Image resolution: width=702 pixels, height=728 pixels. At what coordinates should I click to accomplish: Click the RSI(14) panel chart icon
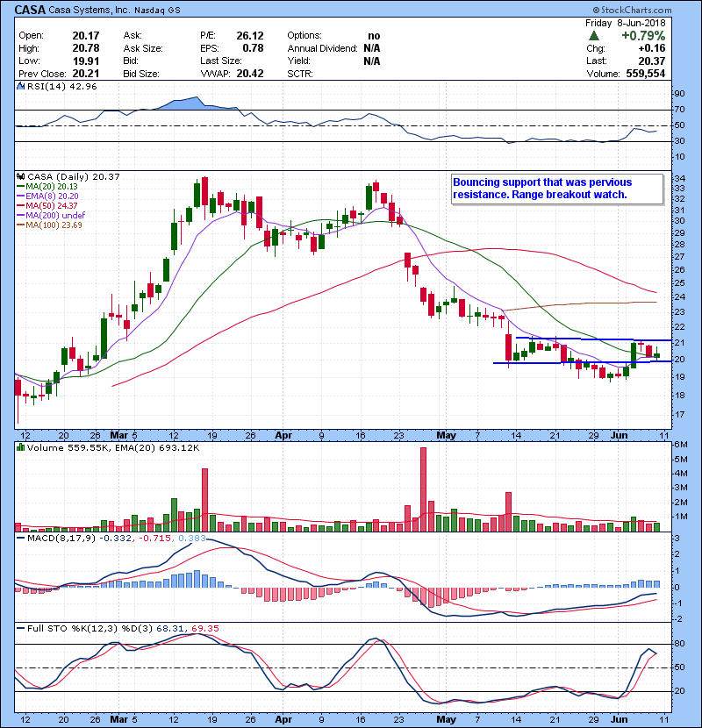(x=20, y=86)
